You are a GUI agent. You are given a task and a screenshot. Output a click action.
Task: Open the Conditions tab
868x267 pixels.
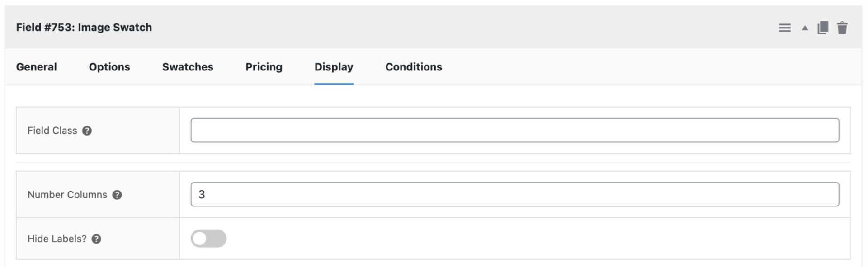(x=413, y=67)
